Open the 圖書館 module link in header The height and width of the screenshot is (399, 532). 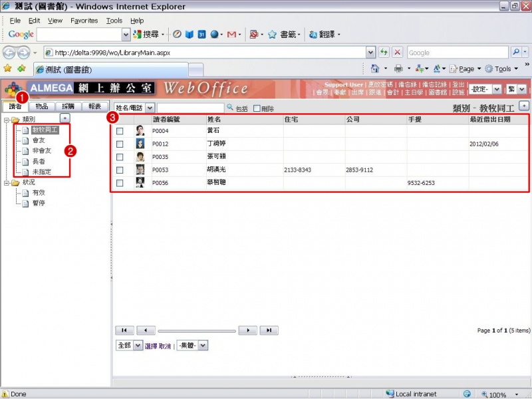(438, 92)
